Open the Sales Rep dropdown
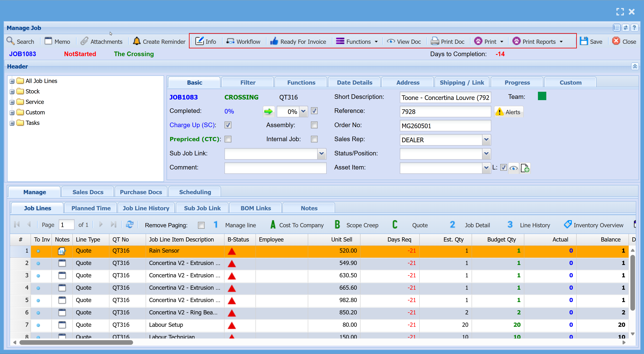The image size is (644, 354). click(x=486, y=140)
